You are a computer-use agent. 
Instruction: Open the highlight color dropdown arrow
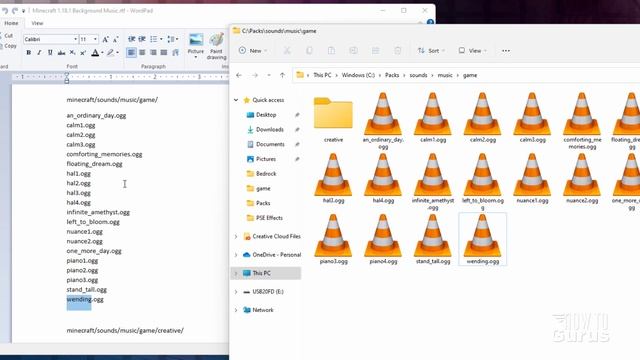pyautogui.click(x=118, y=53)
